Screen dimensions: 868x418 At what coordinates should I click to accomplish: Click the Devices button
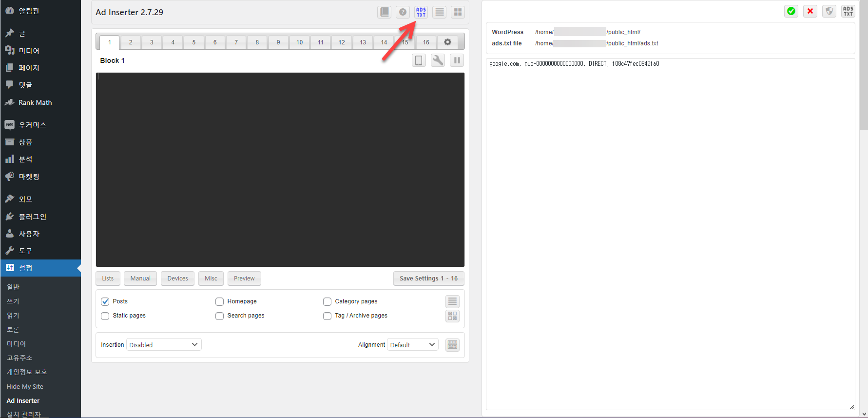[177, 279]
